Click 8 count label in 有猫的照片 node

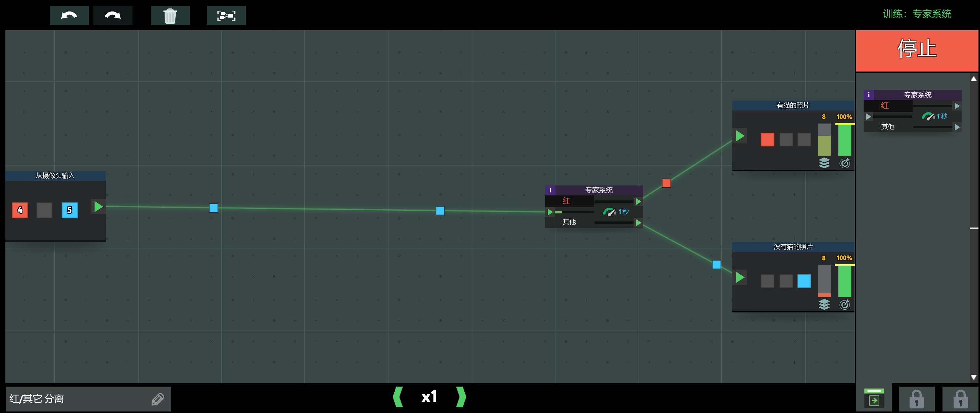click(x=824, y=117)
